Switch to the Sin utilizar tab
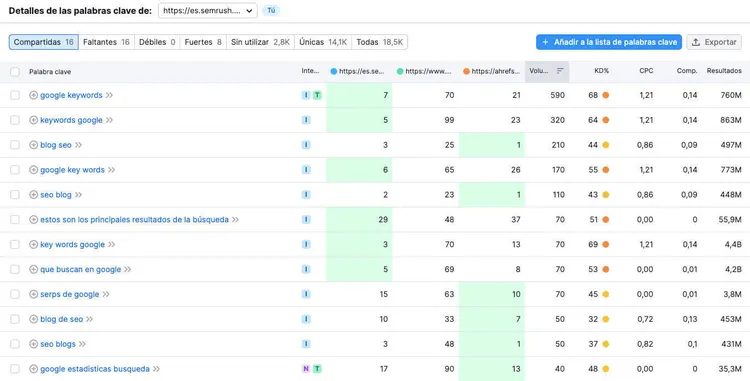This screenshot has height=381, width=750. tap(260, 42)
